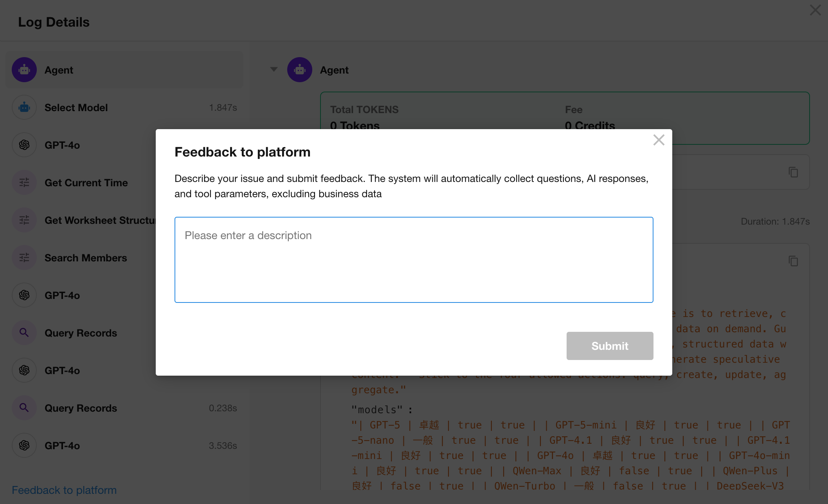Viewport: 828px width, 504px height.
Task: Collapse the Agent section arrow
Action: click(274, 70)
